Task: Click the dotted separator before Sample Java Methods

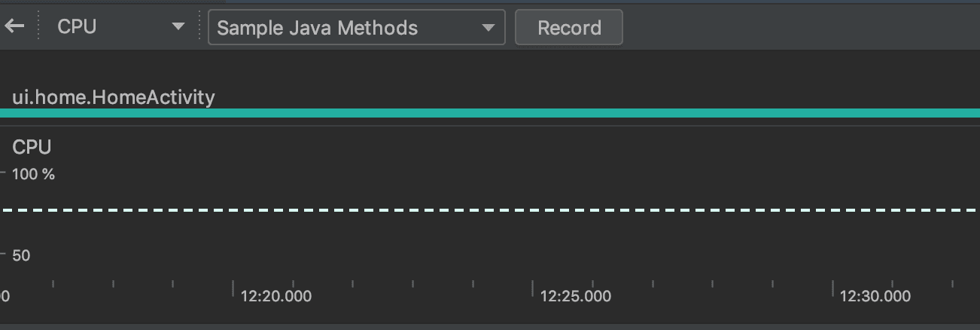Action: (x=199, y=27)
